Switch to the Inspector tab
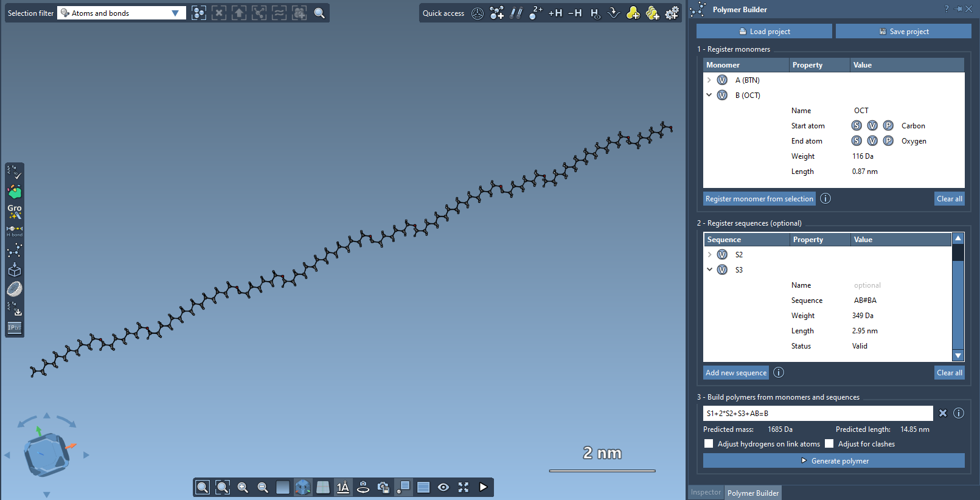The height and width of the screenshot is (500, 980). tap(706, 493)
